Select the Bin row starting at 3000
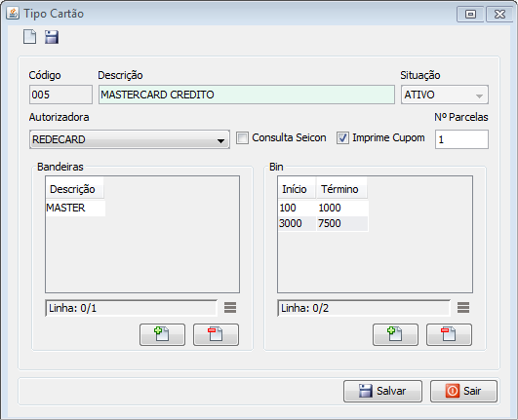The width and height of the screenshot is (518, 420). coord(323,224)
